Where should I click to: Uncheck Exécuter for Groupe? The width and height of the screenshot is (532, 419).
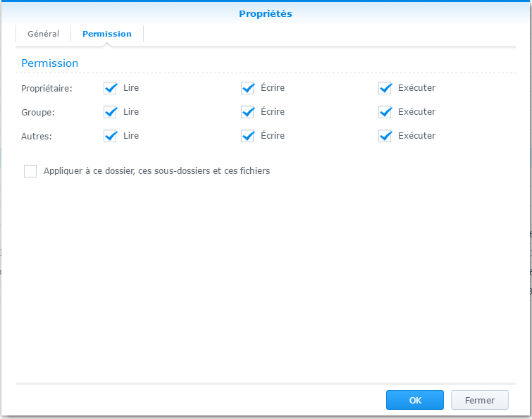(385, 112)
